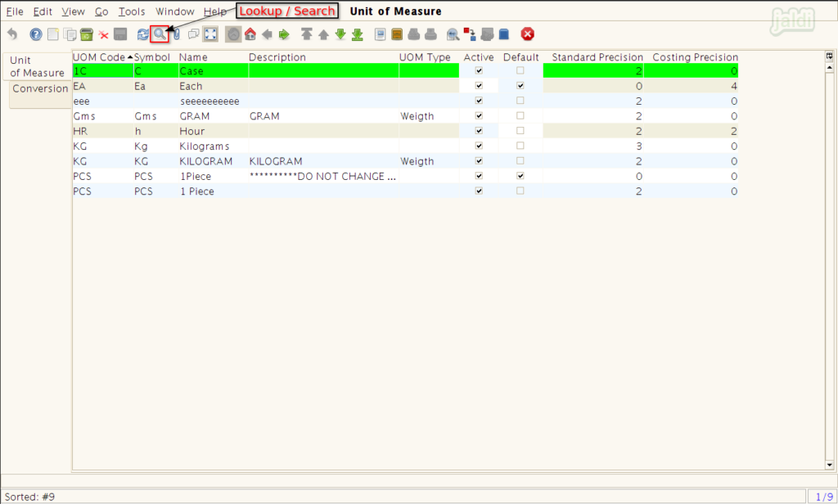Click the Save floppy disk icon
838x504 pixels.
[121, 34]
